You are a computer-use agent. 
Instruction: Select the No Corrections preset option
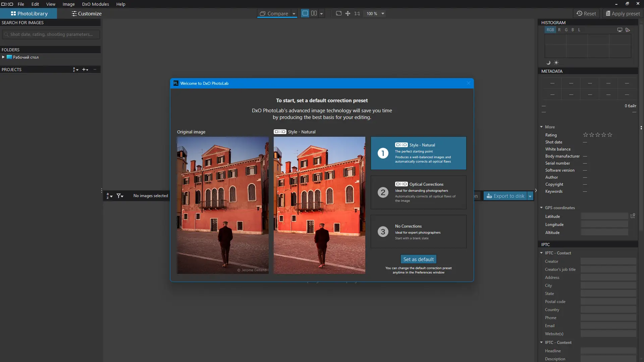418,232
